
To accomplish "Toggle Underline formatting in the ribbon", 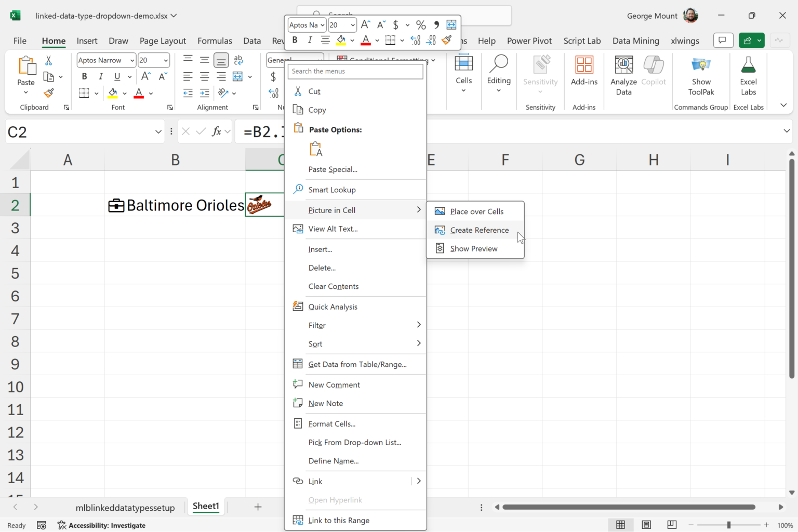I will [x=117, y=77].
